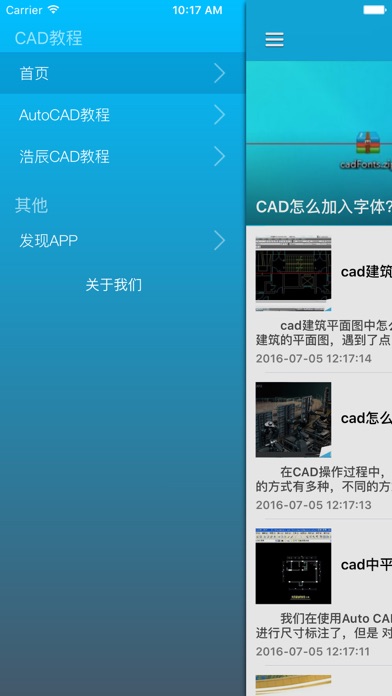Click the 其他 section header
392x696 pixels.
pos(32,205)
